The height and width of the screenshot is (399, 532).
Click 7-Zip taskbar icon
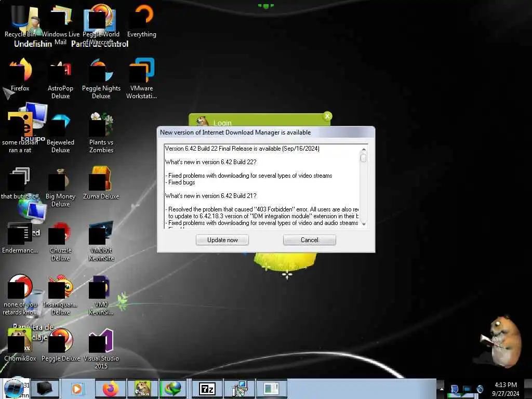(207, 389)
